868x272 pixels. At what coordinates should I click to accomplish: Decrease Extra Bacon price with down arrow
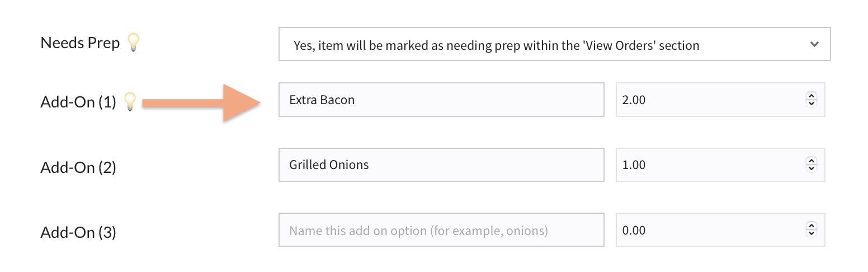tap(811, 104)
